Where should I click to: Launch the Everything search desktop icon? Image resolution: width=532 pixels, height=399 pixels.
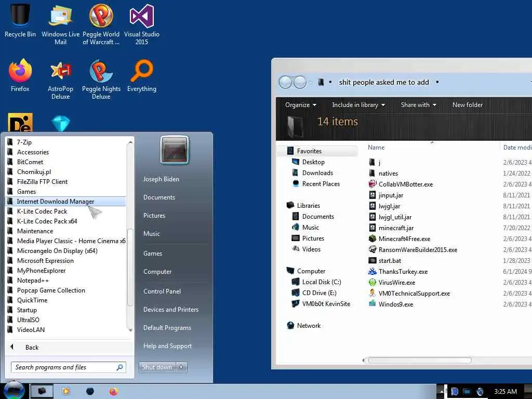(x=142, y=75)
